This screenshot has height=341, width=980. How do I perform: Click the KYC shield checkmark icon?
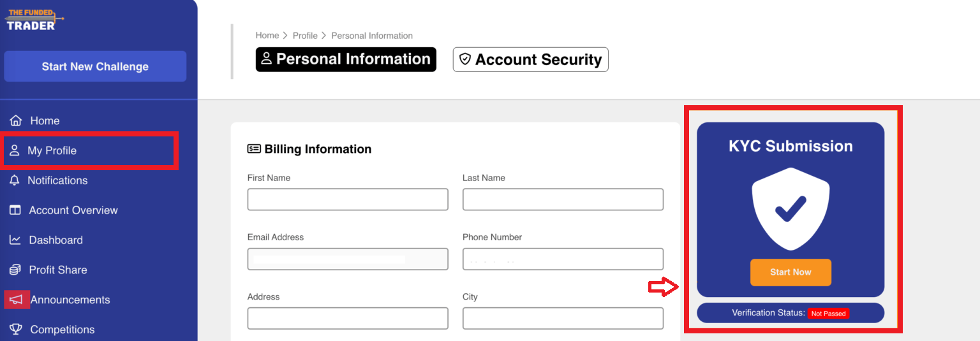(x=791, y=208)
